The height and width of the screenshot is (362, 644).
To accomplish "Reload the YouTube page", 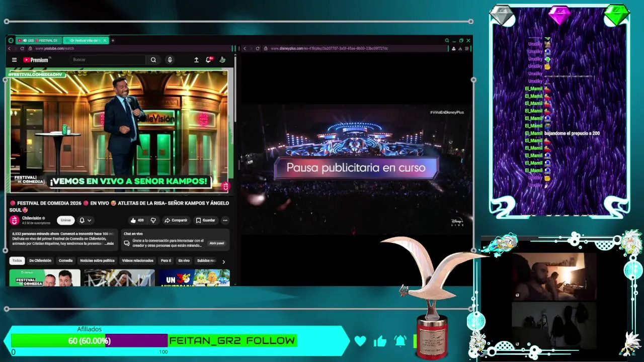I will (x=22, y=49).
